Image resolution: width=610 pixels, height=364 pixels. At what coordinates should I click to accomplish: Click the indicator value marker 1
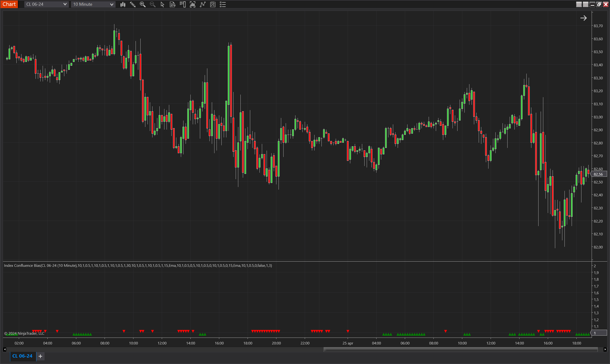pos(599,333)
